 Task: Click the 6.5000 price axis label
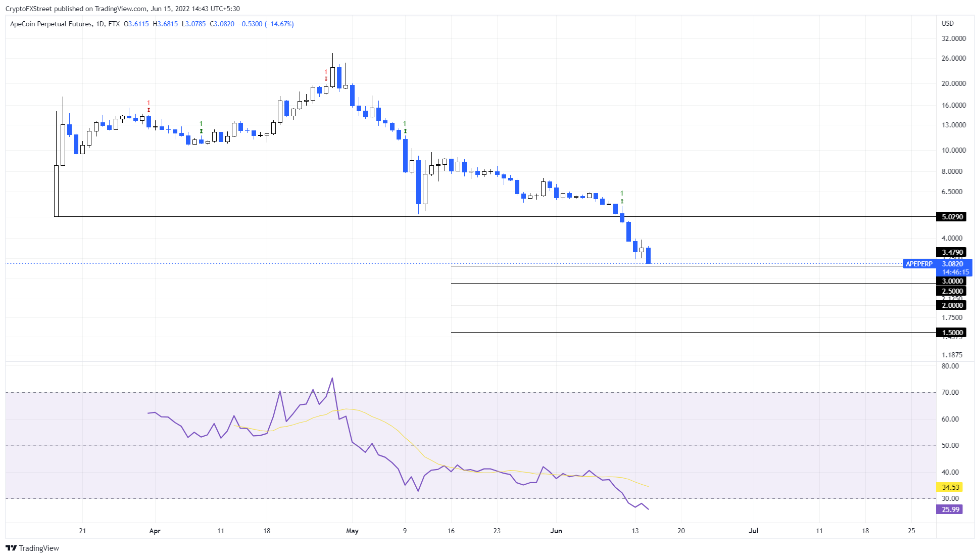(952, 192)
